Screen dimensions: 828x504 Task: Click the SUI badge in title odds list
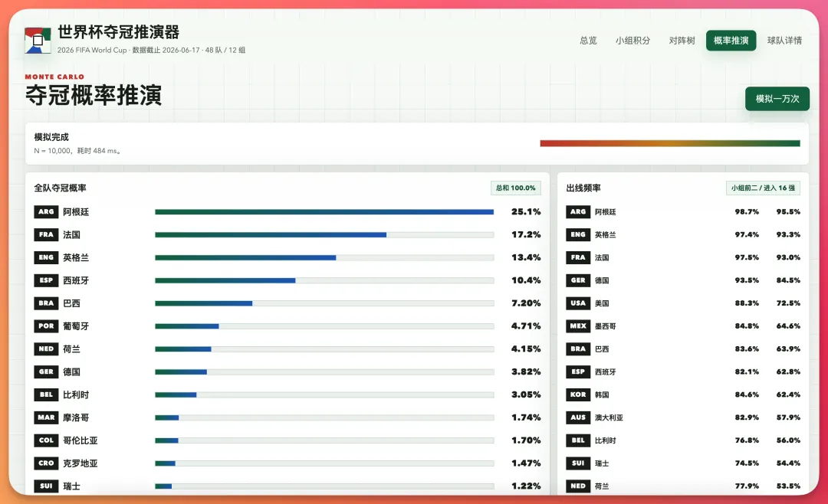(46, 486)
